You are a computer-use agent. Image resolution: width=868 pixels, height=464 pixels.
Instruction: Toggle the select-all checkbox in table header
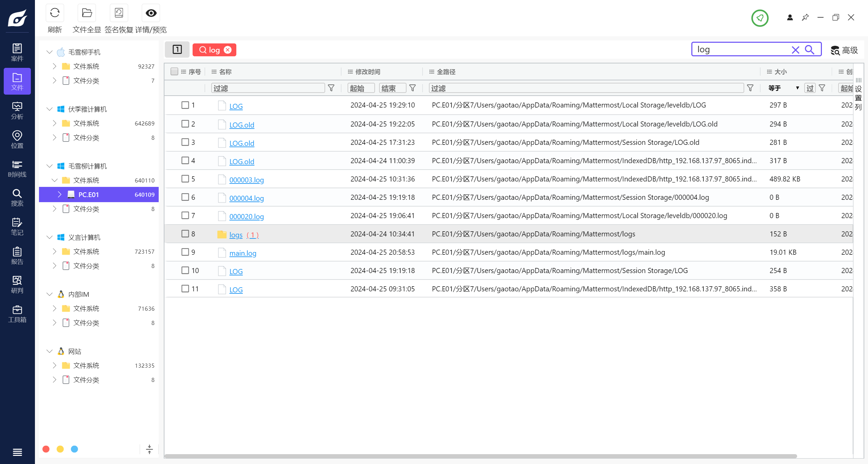click(x=174, y=72)
